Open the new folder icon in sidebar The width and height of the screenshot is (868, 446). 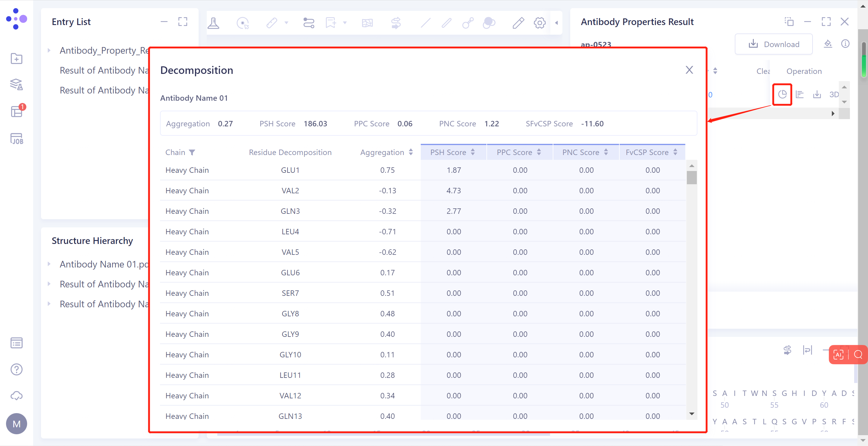point(17,59)
